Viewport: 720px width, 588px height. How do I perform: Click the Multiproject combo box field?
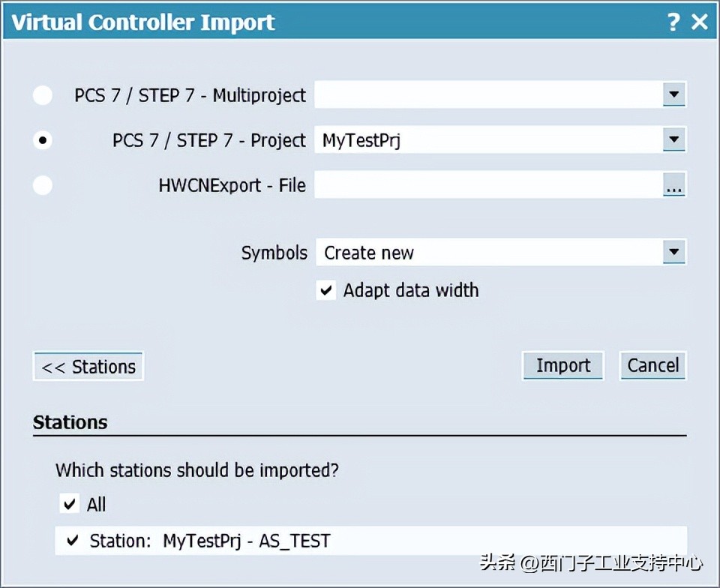487,95
